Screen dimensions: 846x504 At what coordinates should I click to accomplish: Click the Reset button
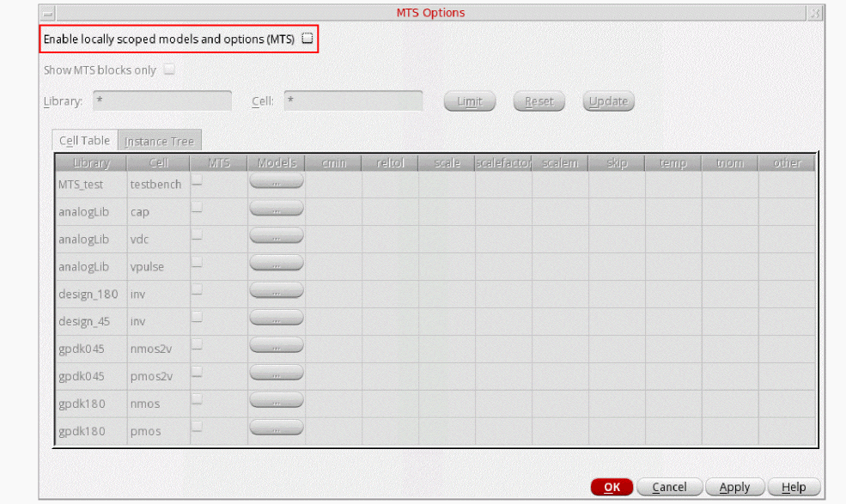pyautogui.click(x=539, y=101)
